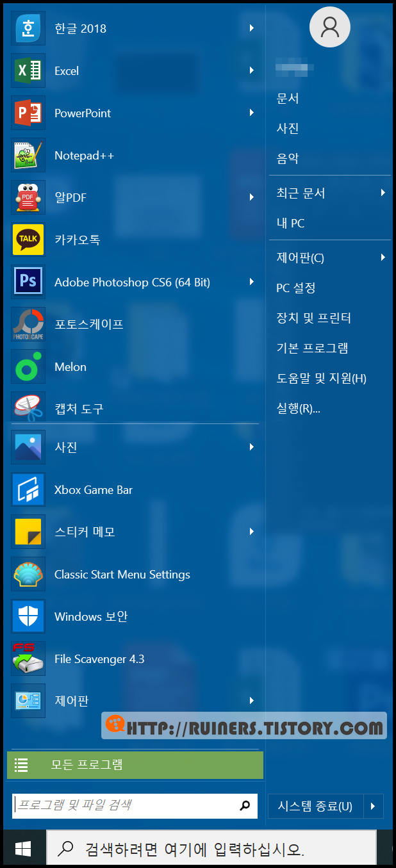Screen dimensions: 396x868
Task: Click the 시스템 종료(U) button
Action: pos(315,806)
